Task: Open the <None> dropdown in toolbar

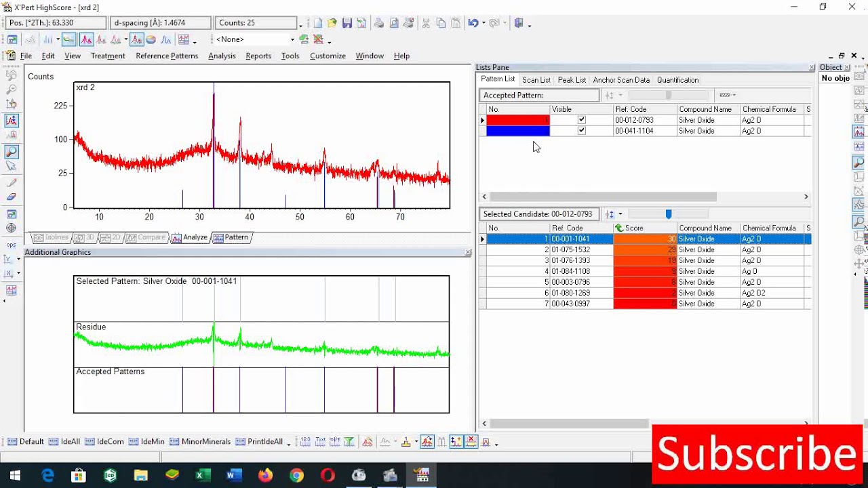Action: pyautogui.click(x=292, y=39)
